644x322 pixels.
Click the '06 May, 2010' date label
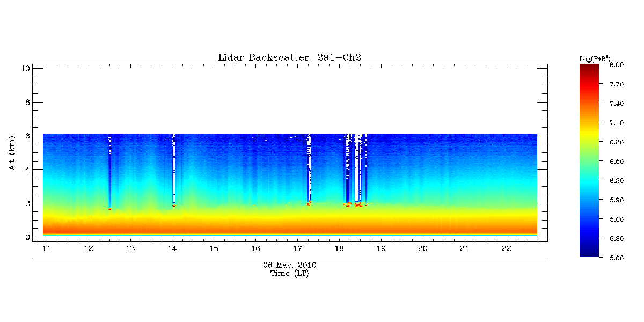pyautogui.click(x=290, y=265)
